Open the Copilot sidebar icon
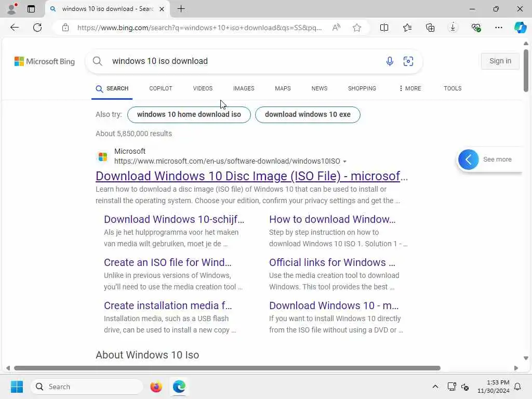This screenshot has width=532, height=399. tap(520, 28)
